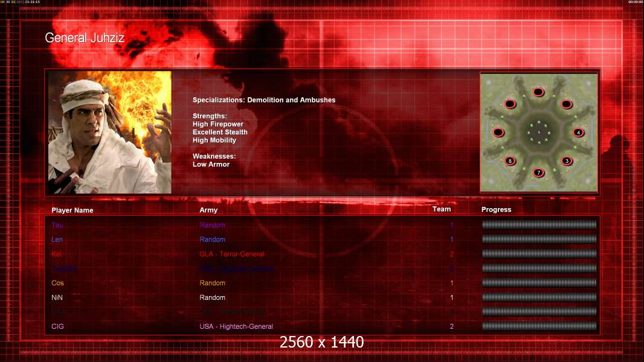Select the empty start marker at minimap top center

pos(538,92)
